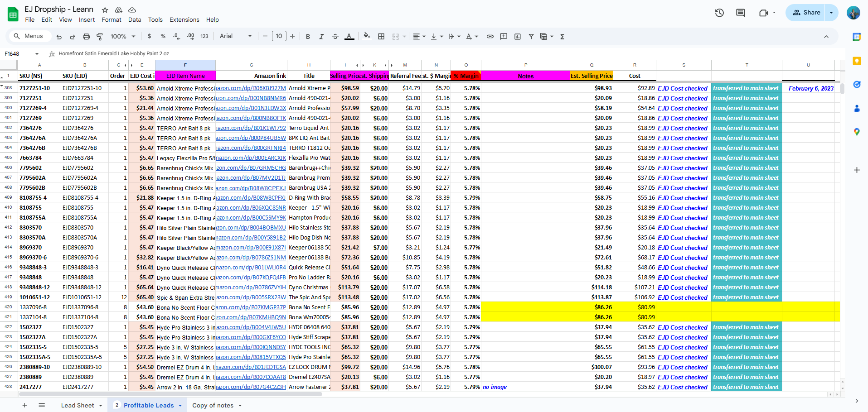868x412 pixels.
Task: Open the horizontal align dropdown
Action: click(419, 37)
